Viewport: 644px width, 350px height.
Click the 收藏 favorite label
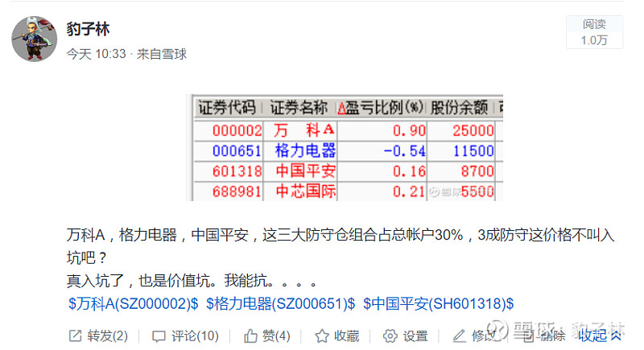point(347,336)
